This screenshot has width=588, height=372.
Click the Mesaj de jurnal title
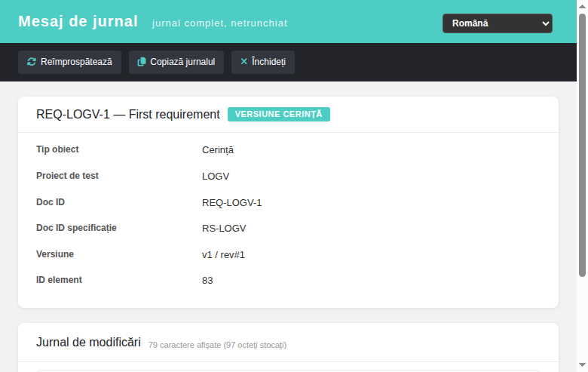tap(78, 21)
